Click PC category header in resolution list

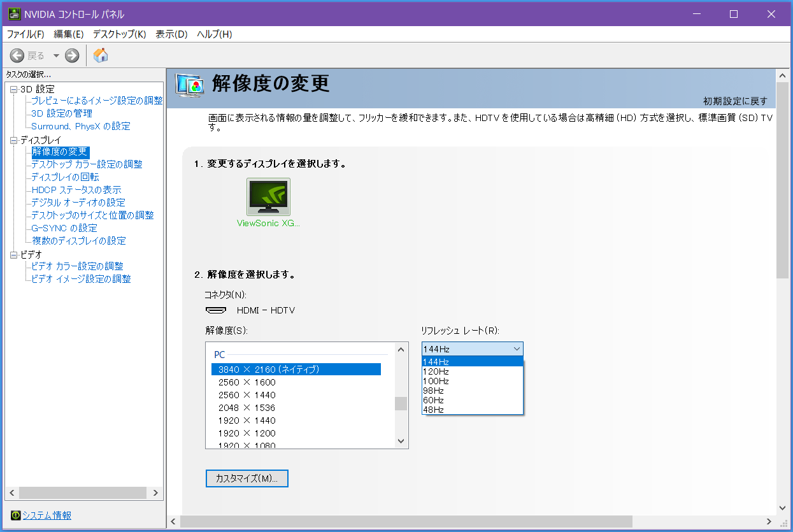click(219, 354)
